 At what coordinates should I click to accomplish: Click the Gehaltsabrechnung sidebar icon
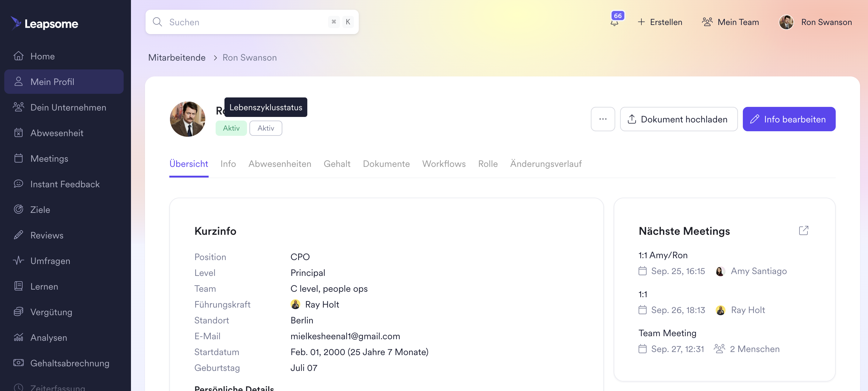point(19,363)
